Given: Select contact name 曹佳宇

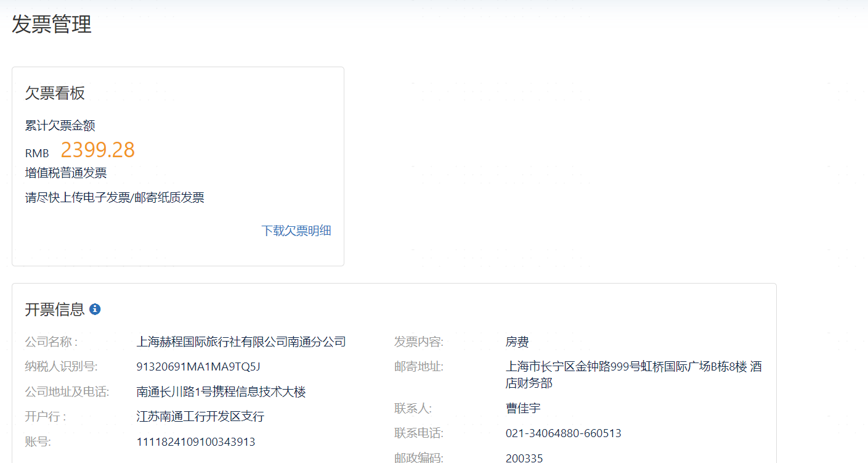Looking at the screenshot, I should [523, 408].
